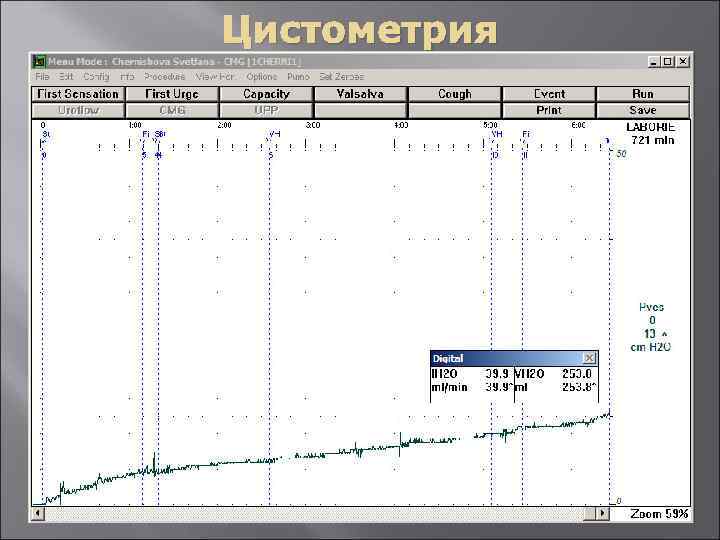The image size is (720, 540).
Task: Mark a Valsalva event
Action: (360, 94)
